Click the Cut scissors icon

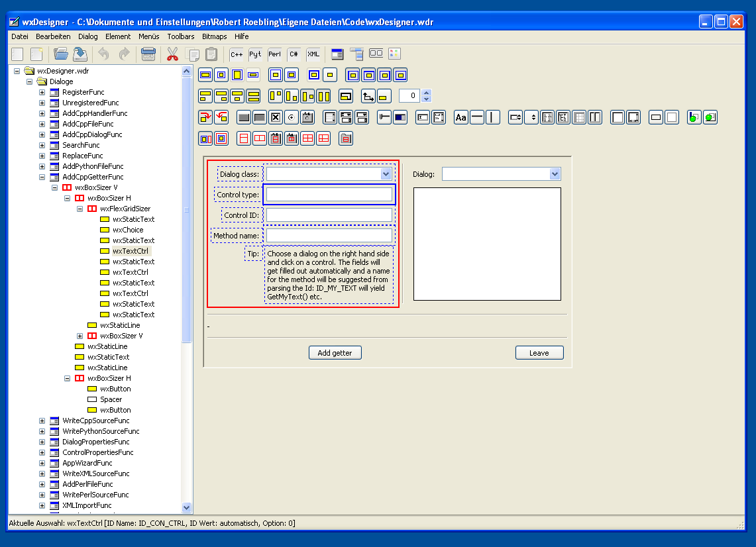click(172, 54)
